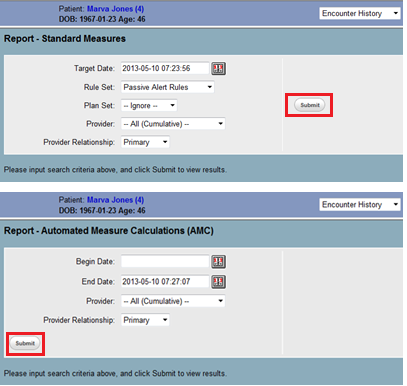407x386 pixels.
Task: Open calendar picker next to End Date
Action: click(218, 282)
